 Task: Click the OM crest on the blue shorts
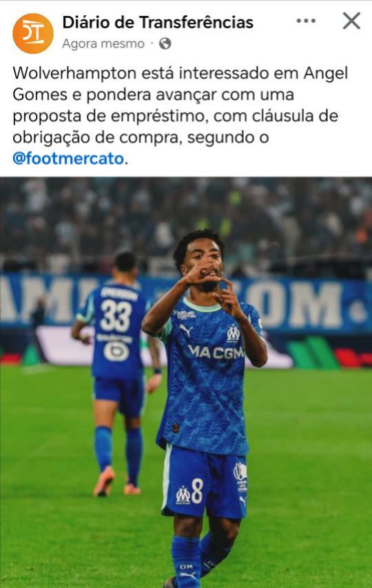coord(183,494)
